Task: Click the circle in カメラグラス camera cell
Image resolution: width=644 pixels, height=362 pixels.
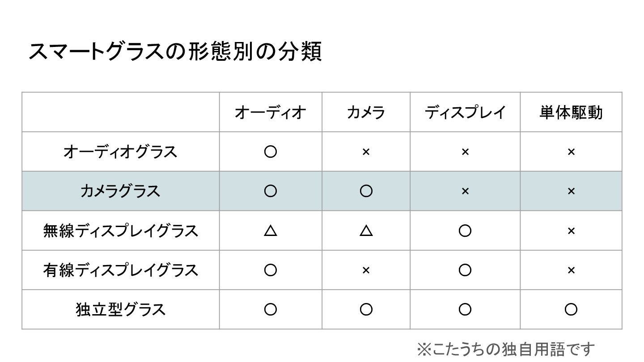Action: [x=366, y=191]
